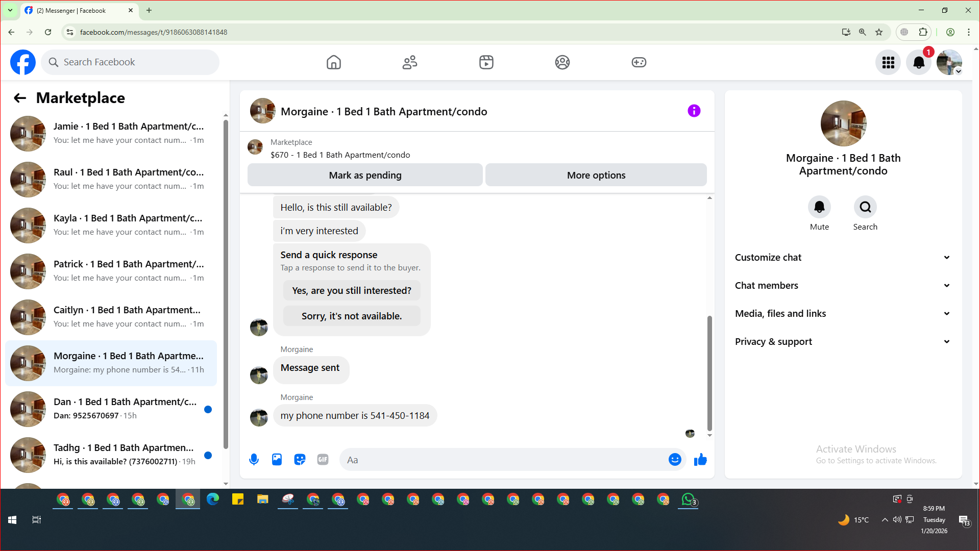980x551 pixels.
Task: Select the Morgaine conversation in the list
Action: click(x=111, y=363)
